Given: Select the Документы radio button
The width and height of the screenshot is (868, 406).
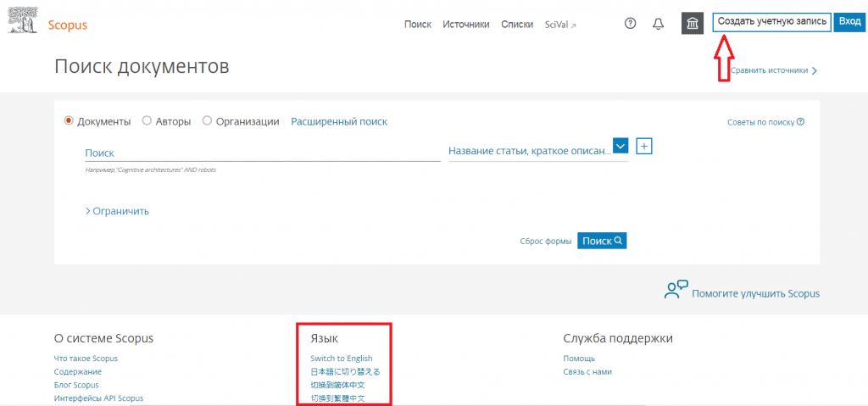Looking at the screenshot, I should point(70,120).
